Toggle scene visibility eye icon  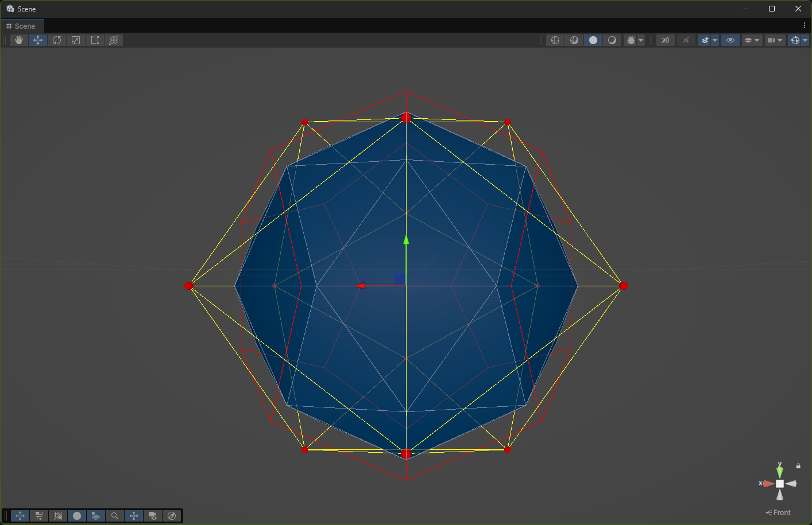(730, 40)
